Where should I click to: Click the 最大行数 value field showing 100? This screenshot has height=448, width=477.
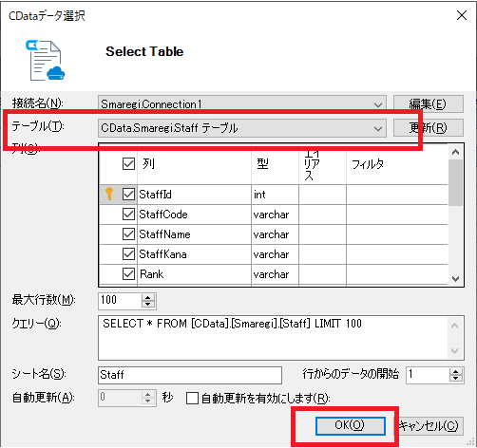[x=120, y=301]
